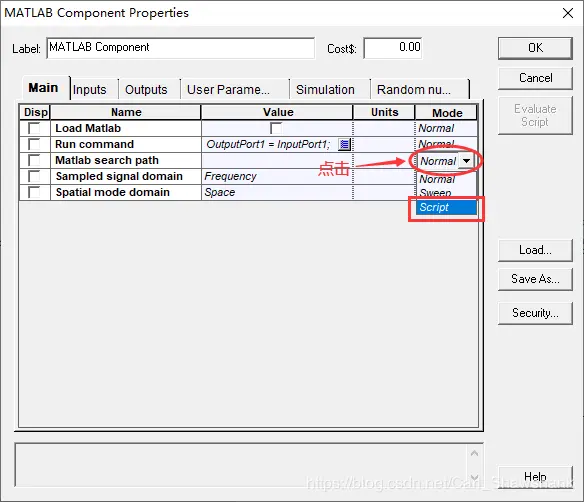Tick the Disp checkbox for Load Matlab
Viewport: 584px width, 502px height.
[34, 128]
